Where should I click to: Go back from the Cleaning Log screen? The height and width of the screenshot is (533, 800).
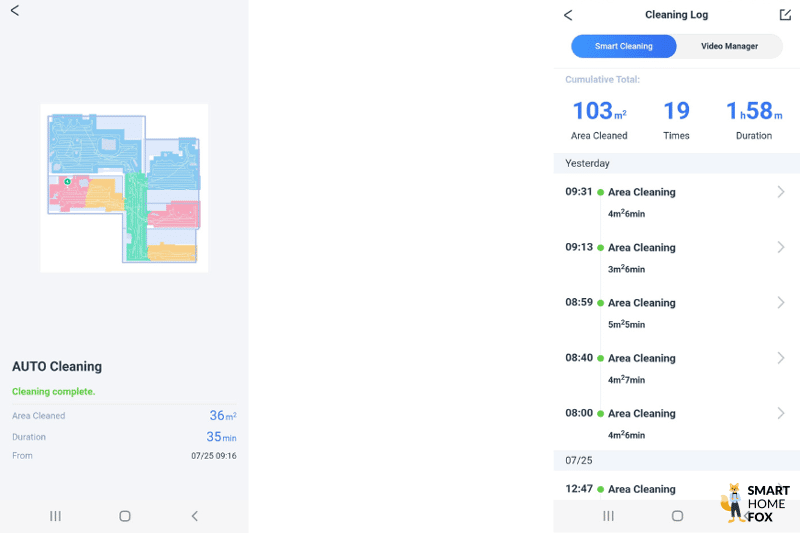[x=568, y=15]
